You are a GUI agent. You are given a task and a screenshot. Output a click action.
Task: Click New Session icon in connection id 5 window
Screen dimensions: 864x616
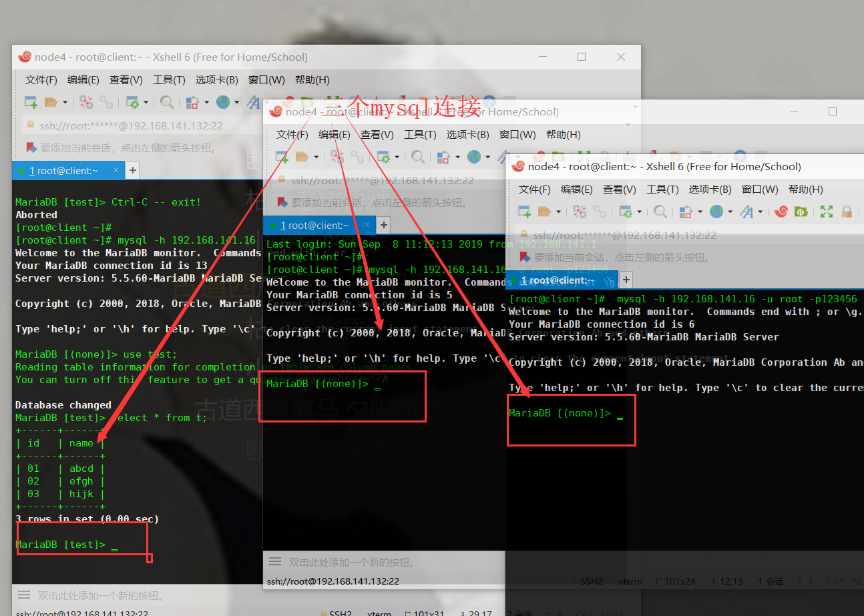point(282,157)
